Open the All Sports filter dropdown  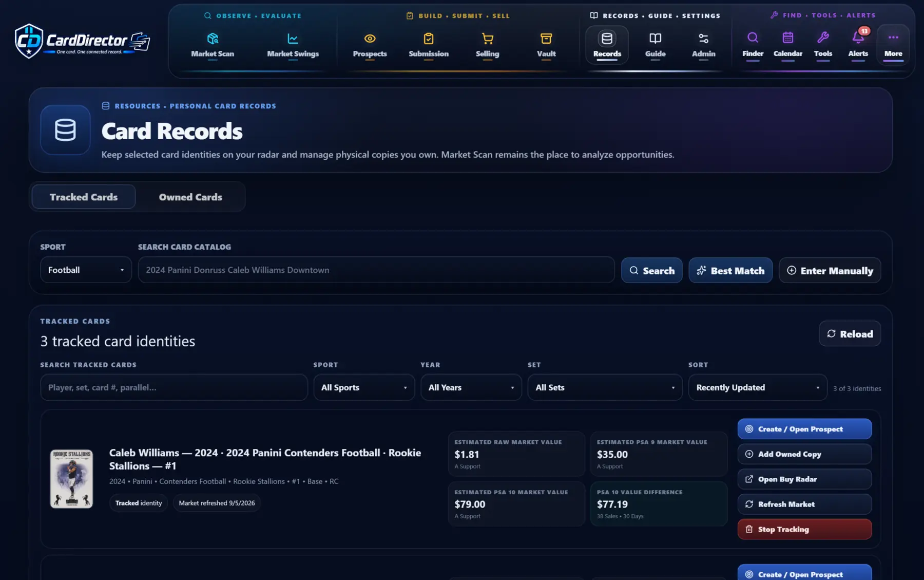pyautogui.click(x=364, y=387)
